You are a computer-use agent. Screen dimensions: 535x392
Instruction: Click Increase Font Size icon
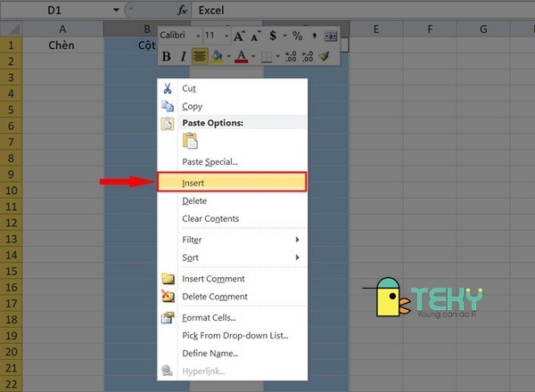(239, 36)
